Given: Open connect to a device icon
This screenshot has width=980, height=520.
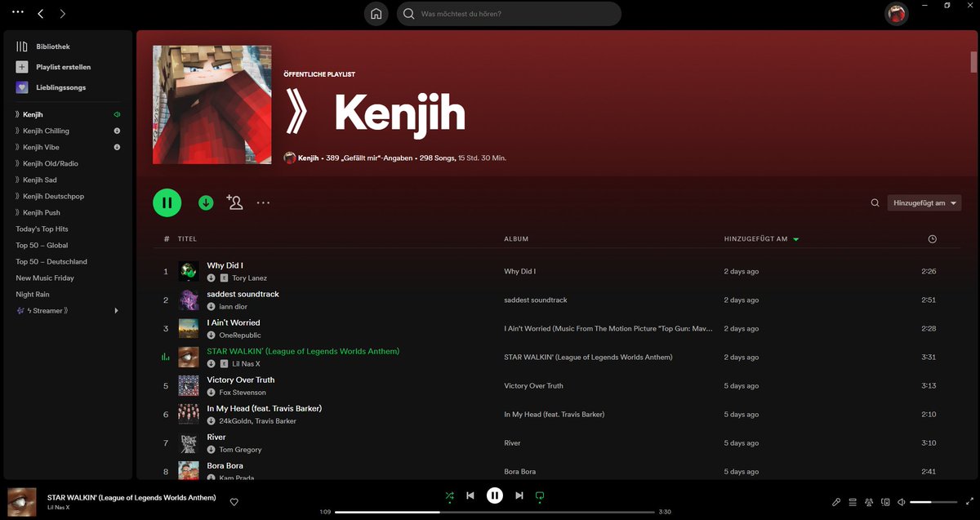Looking at the screenshot, I should click(885, 502).
